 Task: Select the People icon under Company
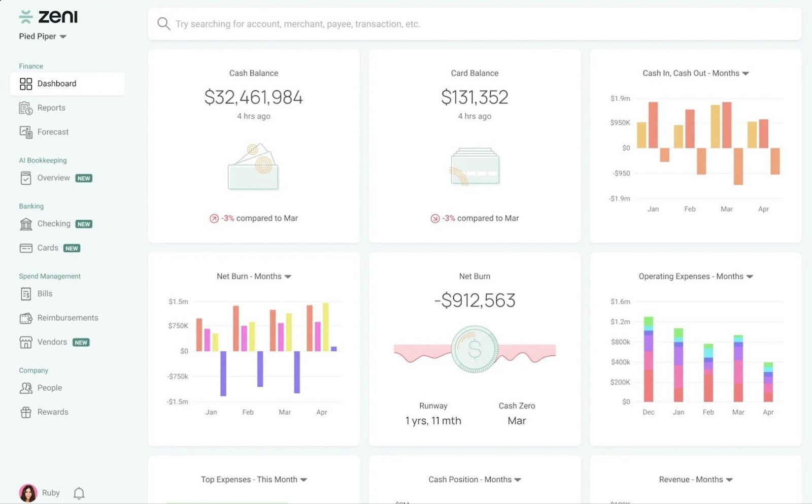click(26, 387)
